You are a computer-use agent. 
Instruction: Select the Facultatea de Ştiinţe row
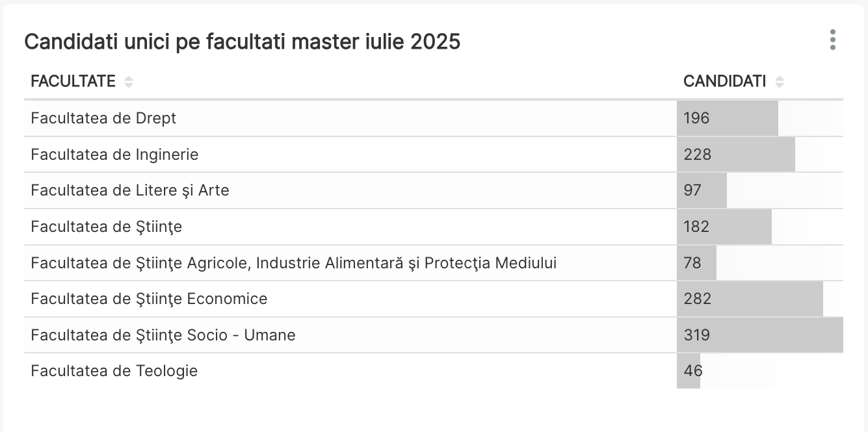coord(434,227)
